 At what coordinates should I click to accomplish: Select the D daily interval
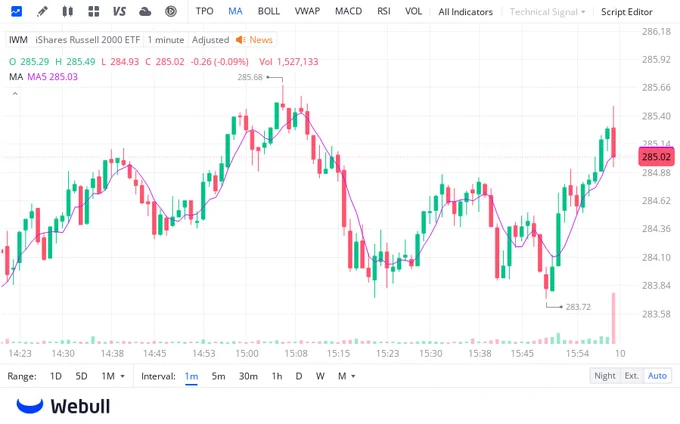(298, 376)
